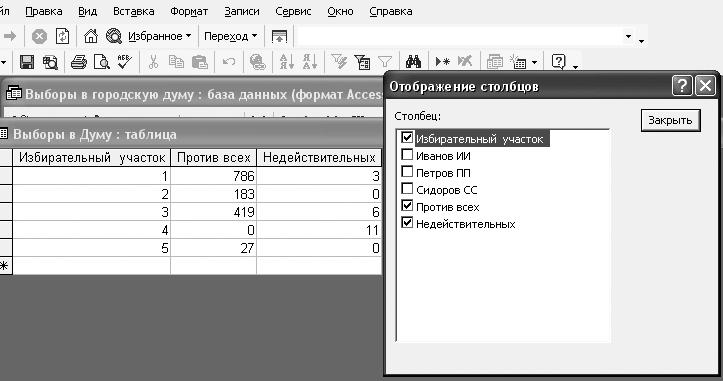This screenshot has height=381, width=723.
Task: Open the Вид menu
Action: click(87, 11)
